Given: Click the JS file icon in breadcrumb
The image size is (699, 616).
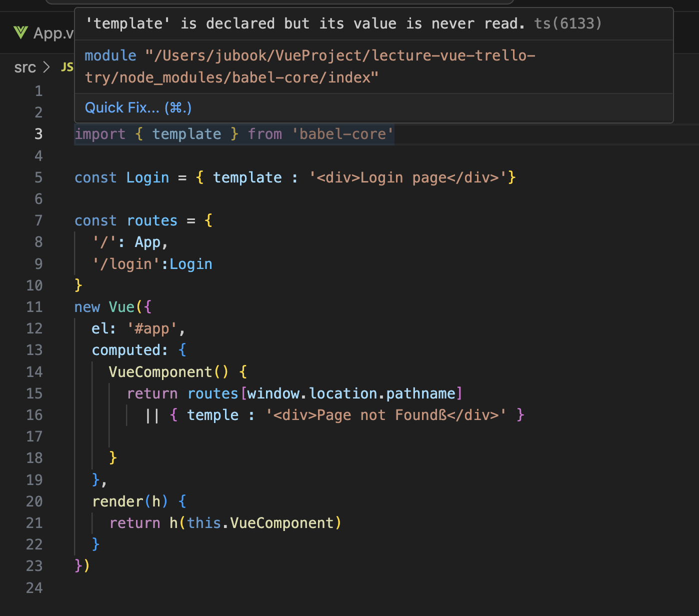Looking at the screenshot, I should [x=67, y=67].
